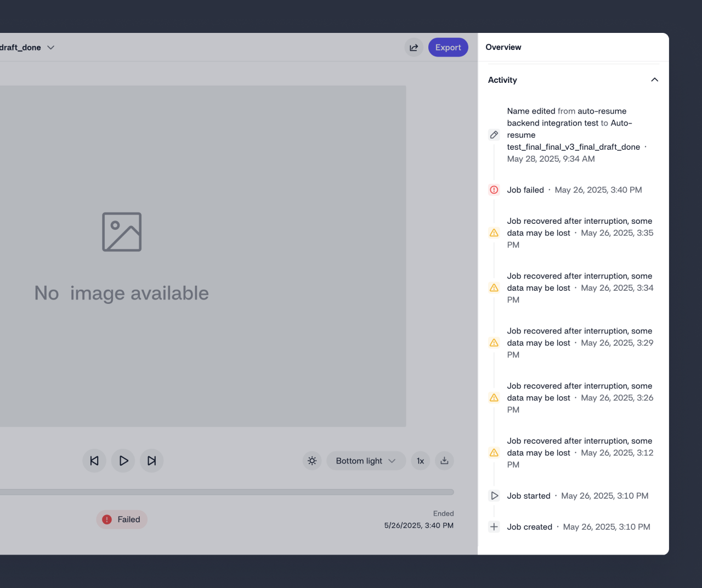Click warning icon for 3:34 PM recovery
The width and height of the screenshot is (702, 588).
coord(494,288)
